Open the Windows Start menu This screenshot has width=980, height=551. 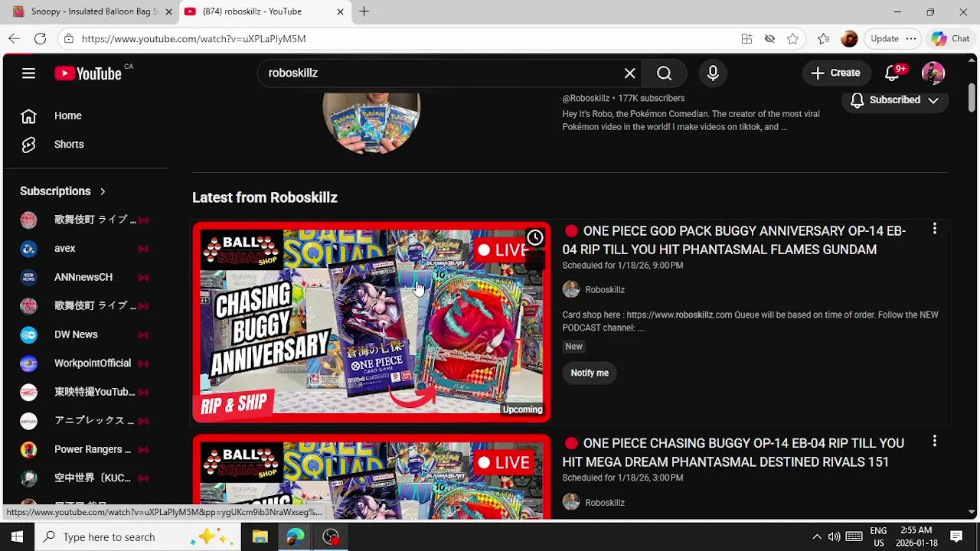(17, 536)
